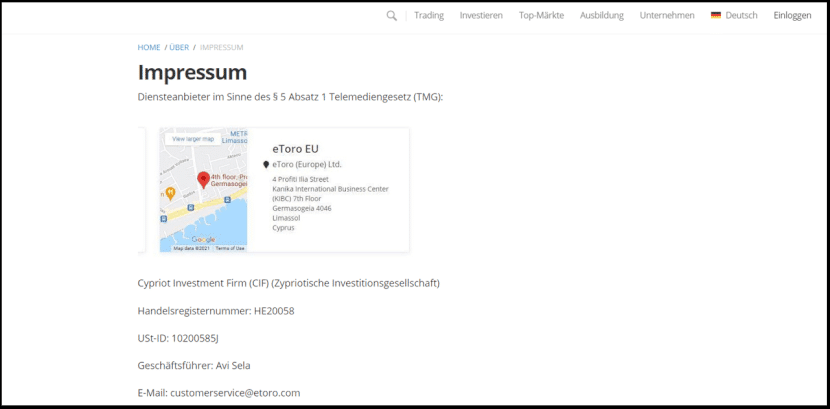Click the Cyprus address line
Image resolution: width=830 pixels, height=409 pixels.
pyautogui.click(x=283, y=228)
